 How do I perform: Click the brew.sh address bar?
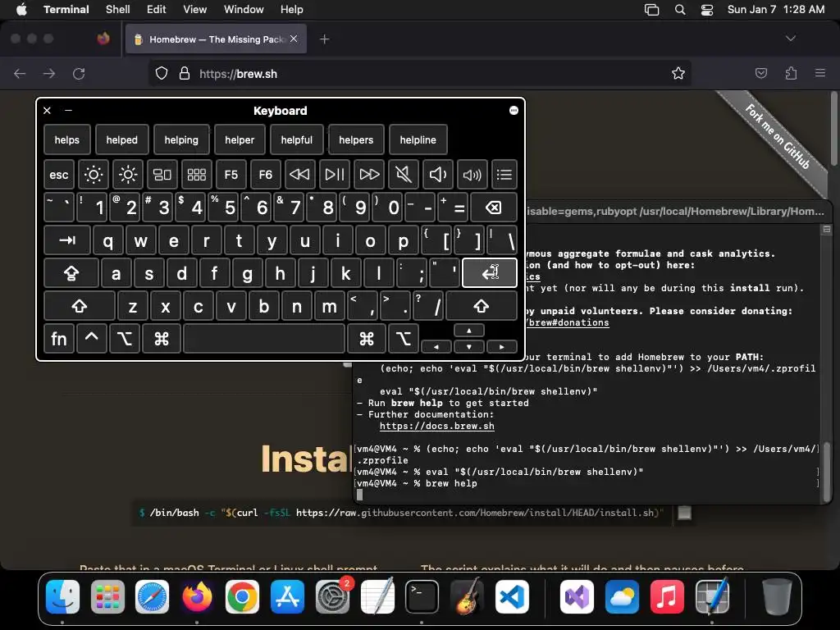point(420,73)
